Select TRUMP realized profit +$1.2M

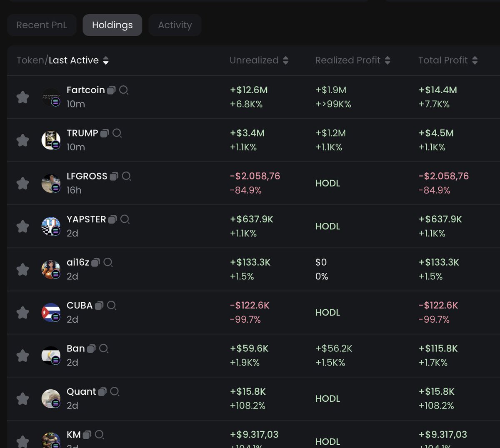[330, 133]
